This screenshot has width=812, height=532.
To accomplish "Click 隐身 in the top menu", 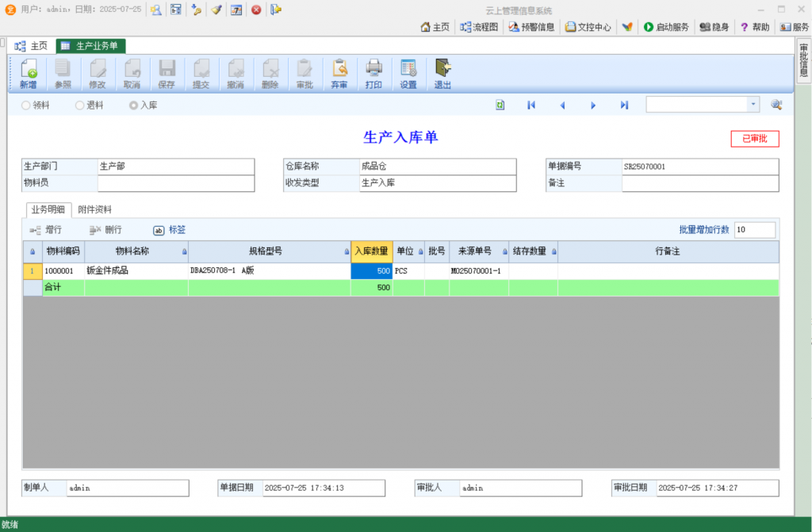I will 714,27.
